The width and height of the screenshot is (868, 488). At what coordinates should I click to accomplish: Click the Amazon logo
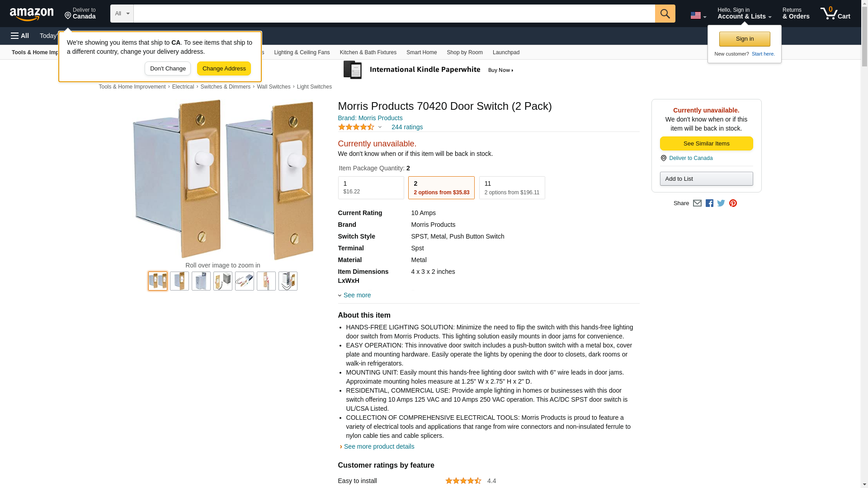point(32,14)
